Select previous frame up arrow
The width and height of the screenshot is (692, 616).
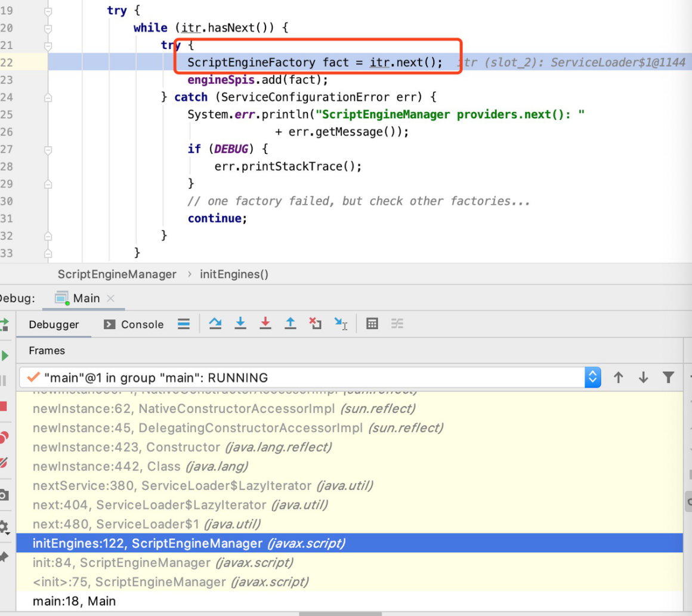[x=618, y=378]
